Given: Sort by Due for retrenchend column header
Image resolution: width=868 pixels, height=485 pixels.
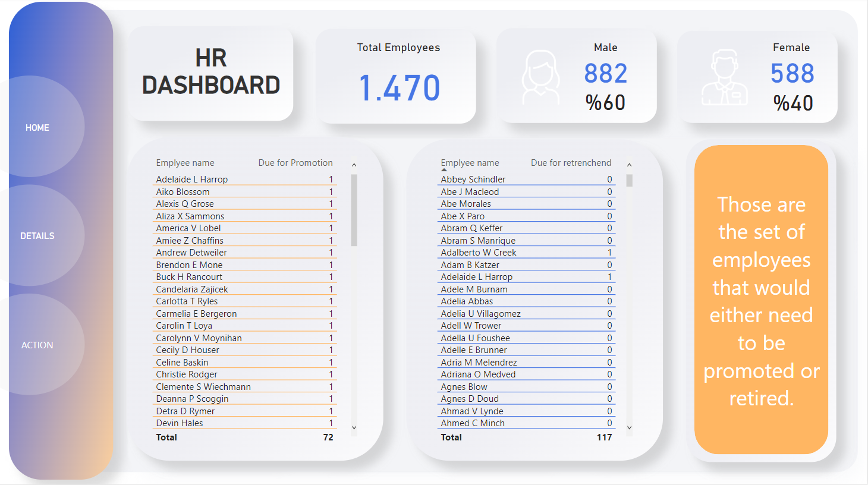Looking at the screenshot, I should click(x=571, y=163).
